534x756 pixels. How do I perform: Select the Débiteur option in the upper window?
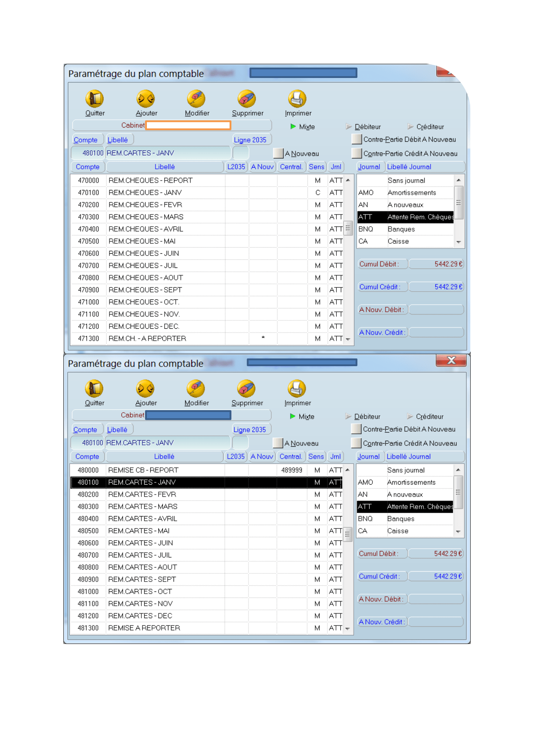[349, 127]
